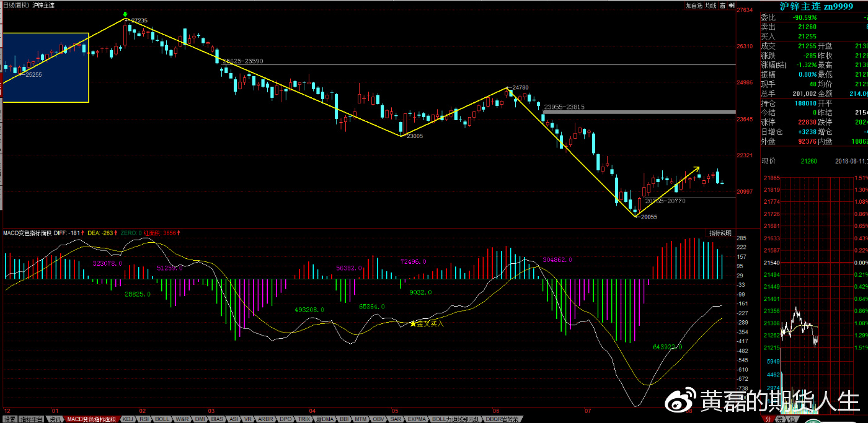The width and height of the screenshot is (868, 423).
Task: Click the 493208.0 area value in MACD panel
Action: tap(309, 309)
